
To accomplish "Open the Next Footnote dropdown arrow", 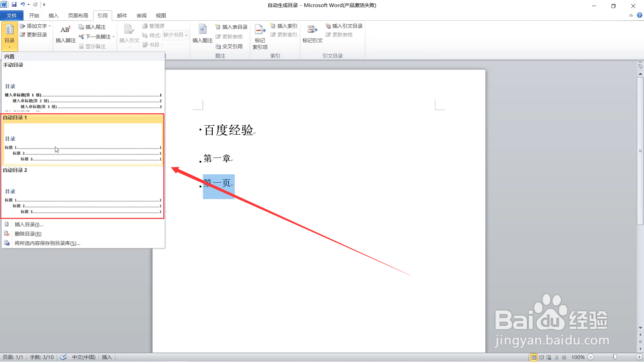I will 114,37.
